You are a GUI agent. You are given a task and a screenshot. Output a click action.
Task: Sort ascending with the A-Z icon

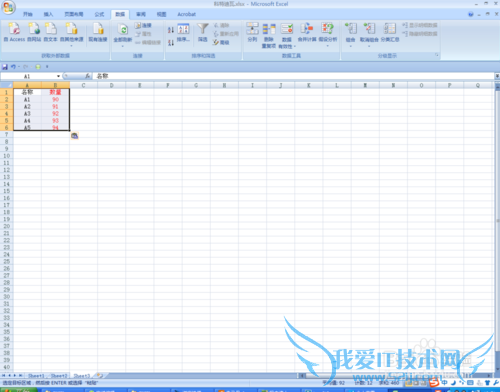pos(171,30)
